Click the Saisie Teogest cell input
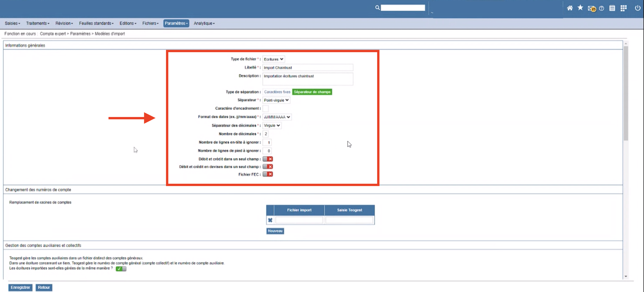Image resolution: width=644 pixels, height=292 pixels. 349,220
